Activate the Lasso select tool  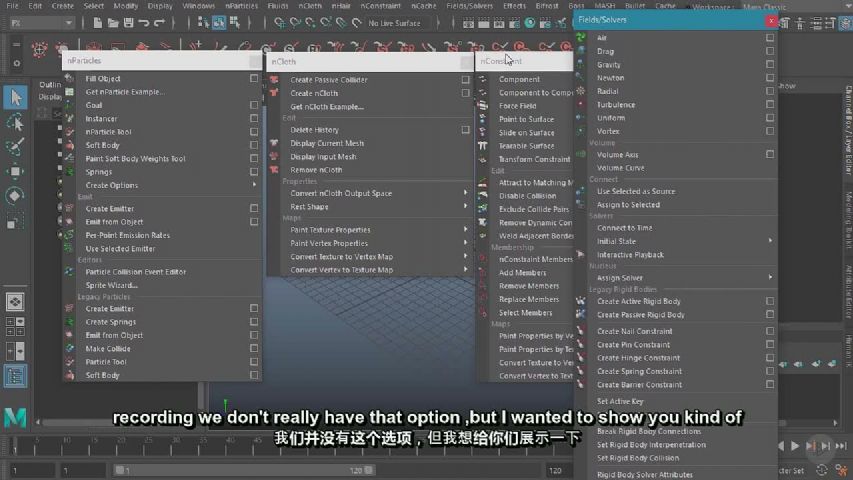tap(15, 123)
